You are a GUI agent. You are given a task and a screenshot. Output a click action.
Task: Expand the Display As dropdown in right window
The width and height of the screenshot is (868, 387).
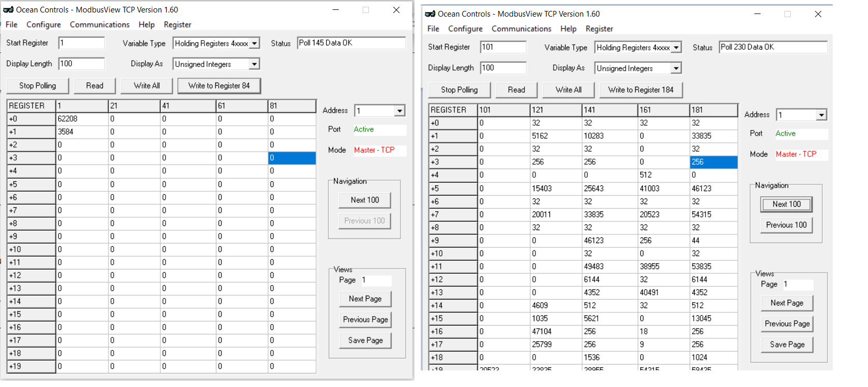[x=676, y=69]
